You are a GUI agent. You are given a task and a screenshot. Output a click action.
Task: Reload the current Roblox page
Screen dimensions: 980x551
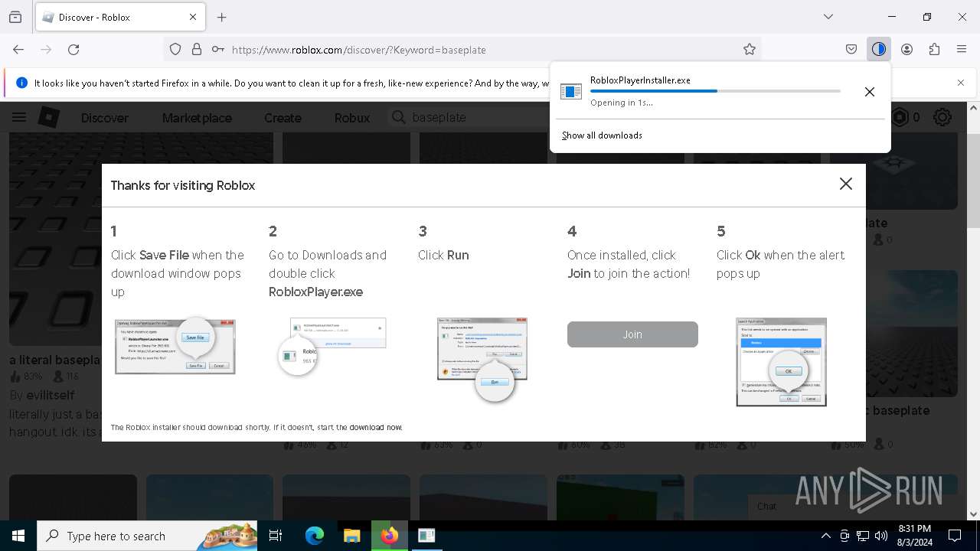point(73,49)
